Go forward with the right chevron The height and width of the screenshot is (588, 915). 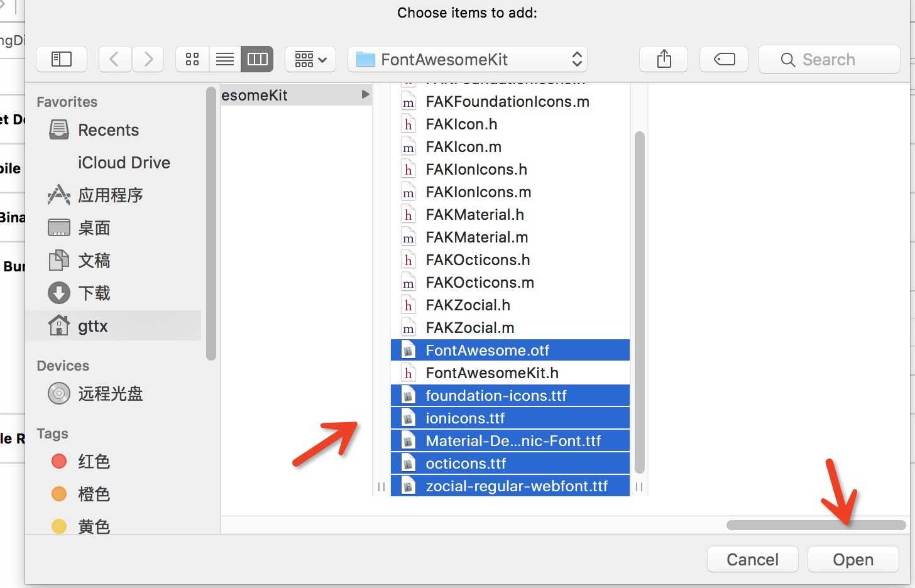(148, 60)
